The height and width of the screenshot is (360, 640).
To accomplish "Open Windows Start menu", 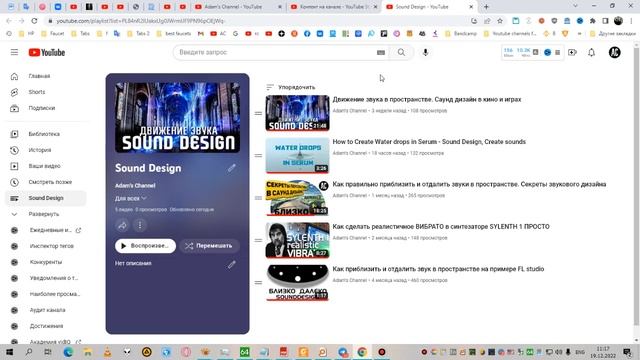I will 9,351.
